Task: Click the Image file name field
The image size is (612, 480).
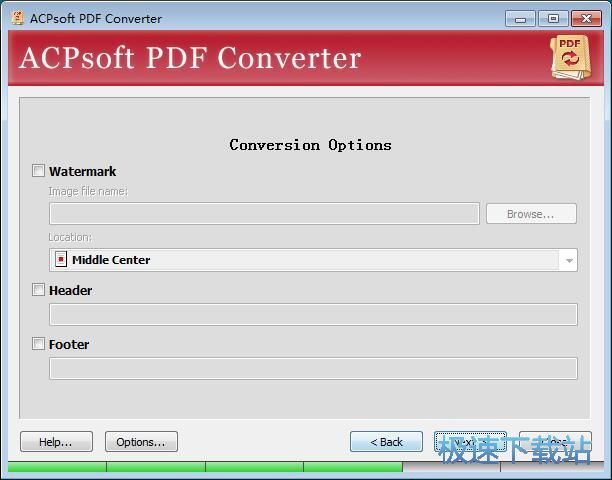Action: coord(264,213)
